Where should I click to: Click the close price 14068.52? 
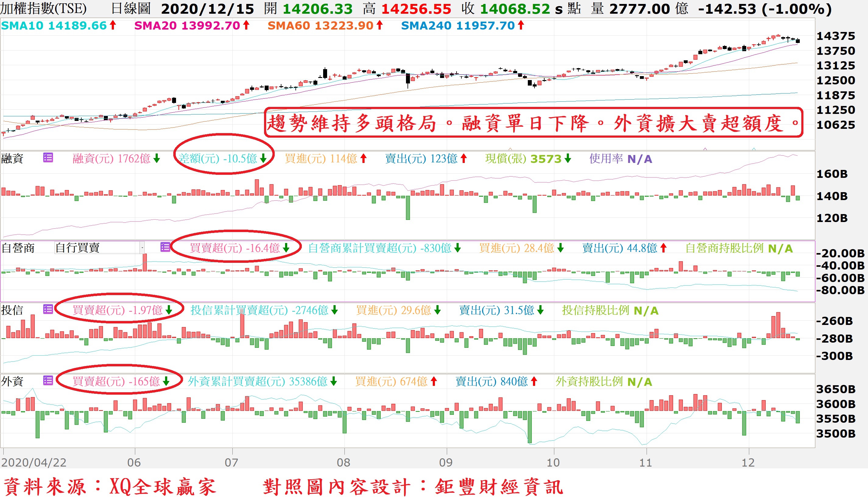[x=515, y=9]
